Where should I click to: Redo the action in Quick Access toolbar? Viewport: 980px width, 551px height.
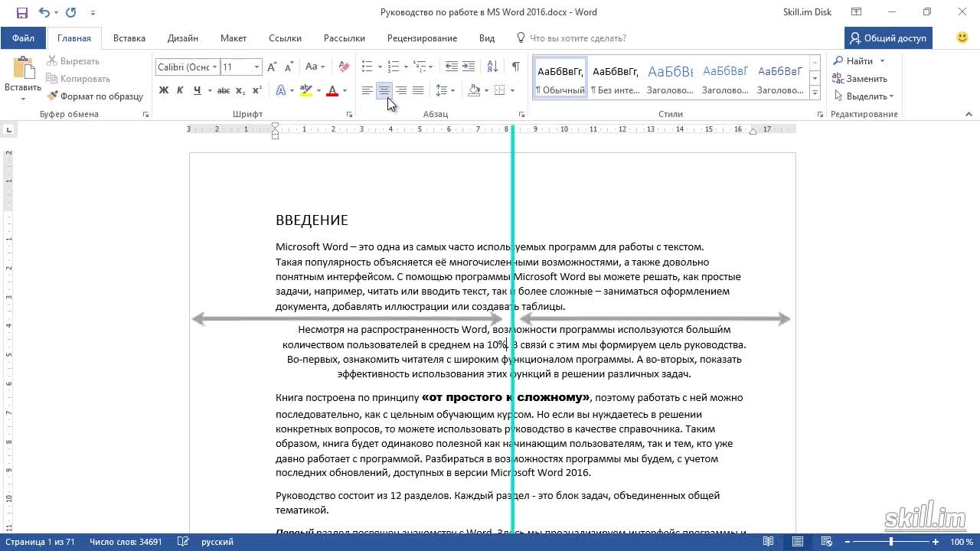[71, 12]
